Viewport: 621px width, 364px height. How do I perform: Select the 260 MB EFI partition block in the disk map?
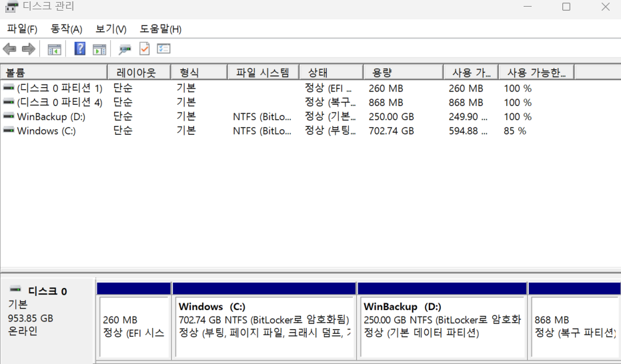(x=134, y=327)
